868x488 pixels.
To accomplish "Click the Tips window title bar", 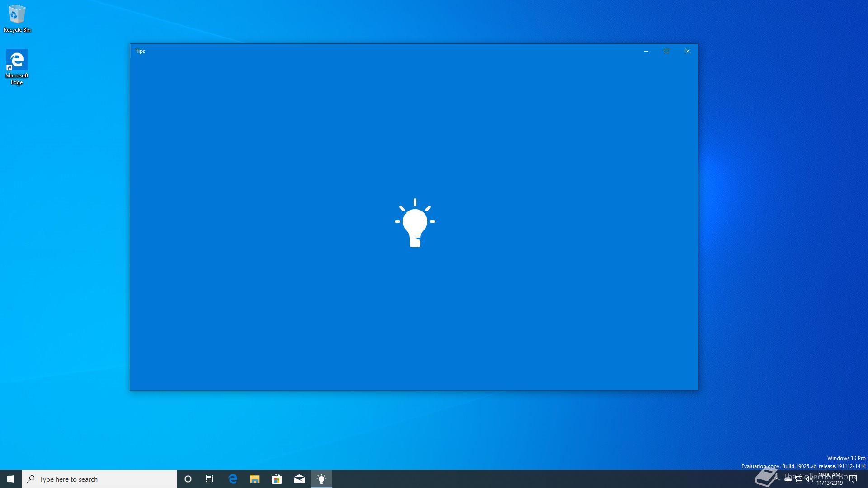I will [362, 51].
